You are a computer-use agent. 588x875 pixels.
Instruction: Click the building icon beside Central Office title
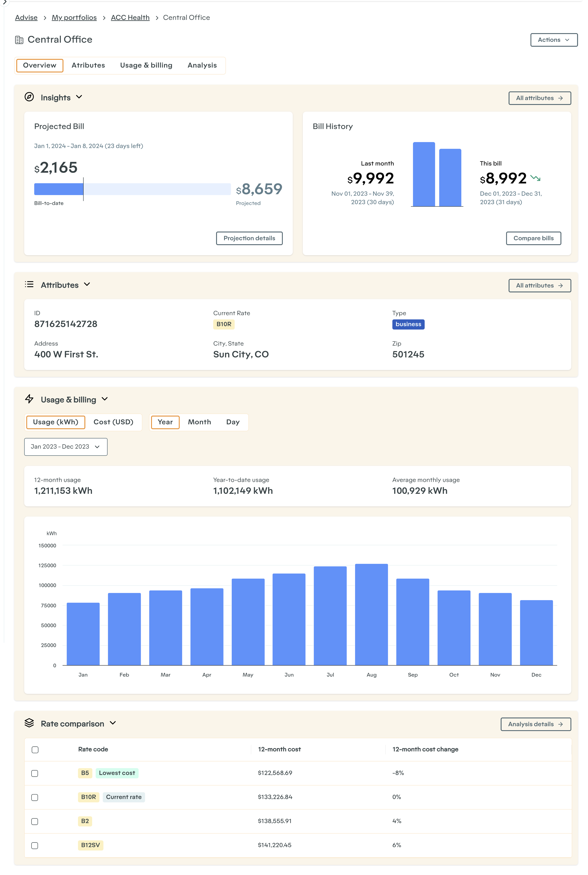coord(19,40)
